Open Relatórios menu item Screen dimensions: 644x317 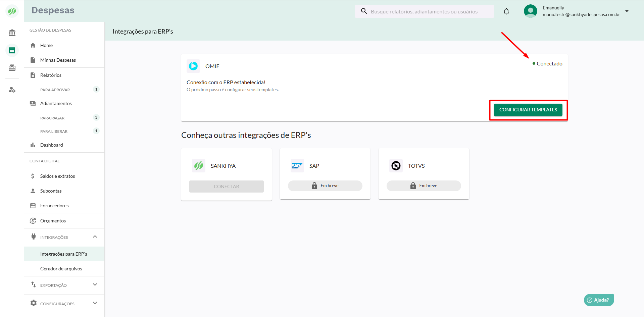64,75
